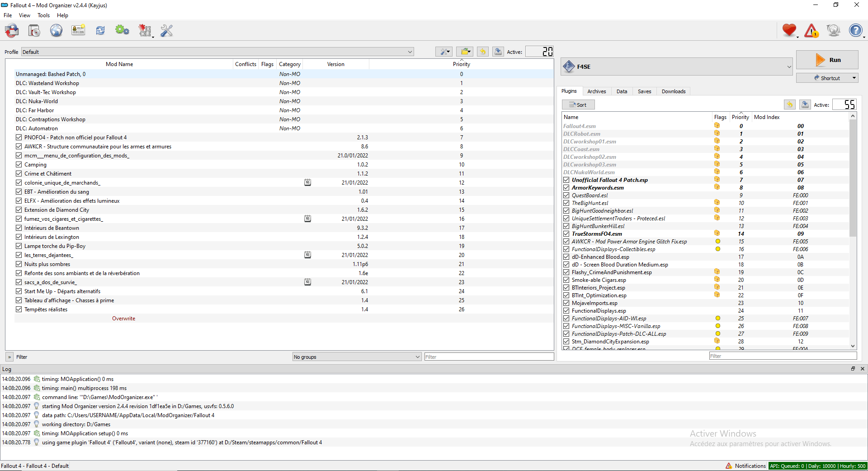Open the warning triangle notifications icon
Image resolution: width=868 pixels, height=471 pixels.
tap(811, 30)
